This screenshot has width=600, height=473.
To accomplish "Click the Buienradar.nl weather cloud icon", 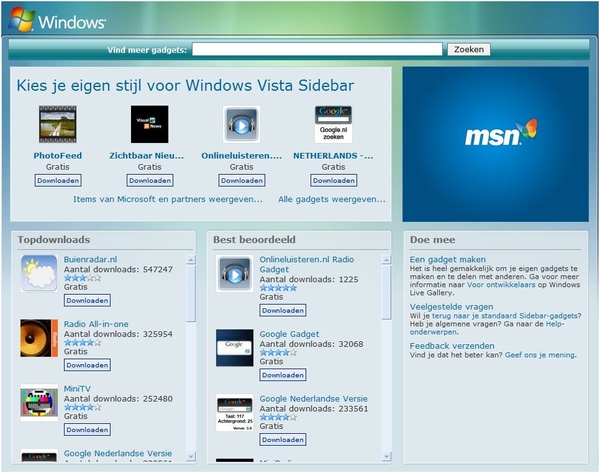I will click(39, 273).
